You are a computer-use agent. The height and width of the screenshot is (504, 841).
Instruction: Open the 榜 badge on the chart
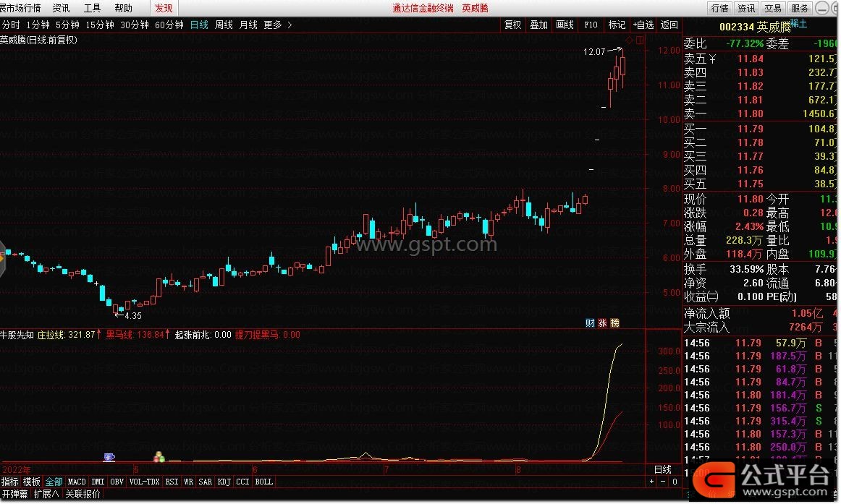(x=614, y=323)
